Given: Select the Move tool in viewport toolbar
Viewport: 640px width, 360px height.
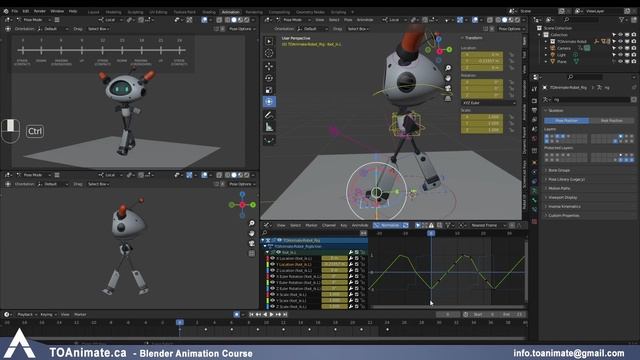Looking at the screenshot, I should [269, 66].
